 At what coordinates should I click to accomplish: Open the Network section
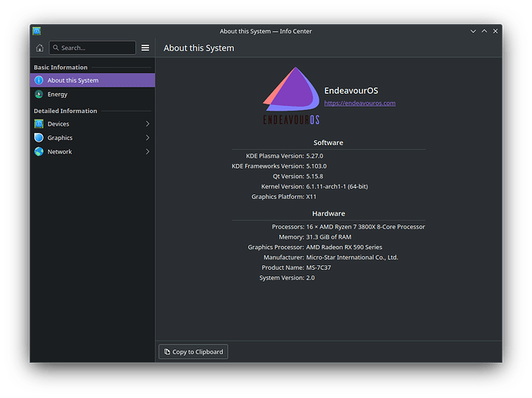tap(92, 151)
